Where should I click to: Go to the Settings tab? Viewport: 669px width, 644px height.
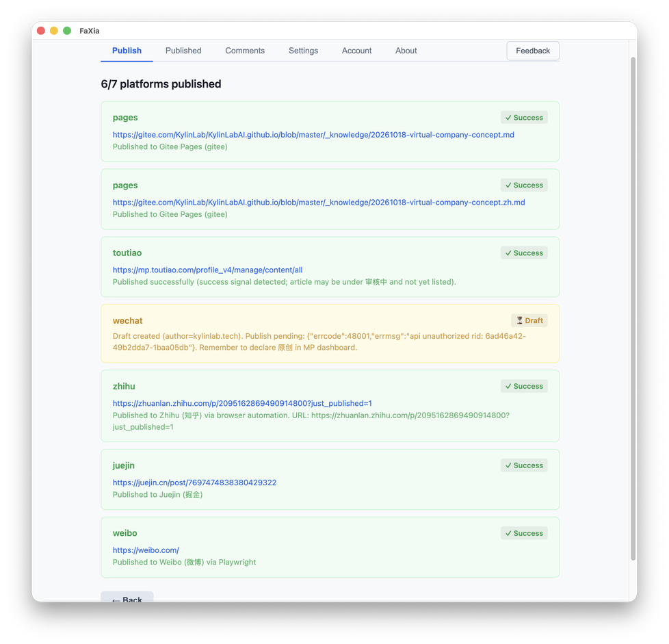pyautogui.click(x=303, y=51)
